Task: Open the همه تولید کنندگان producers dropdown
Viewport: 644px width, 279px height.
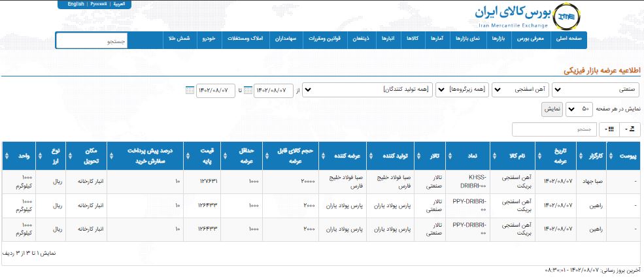Action: (x=367, y=90)
